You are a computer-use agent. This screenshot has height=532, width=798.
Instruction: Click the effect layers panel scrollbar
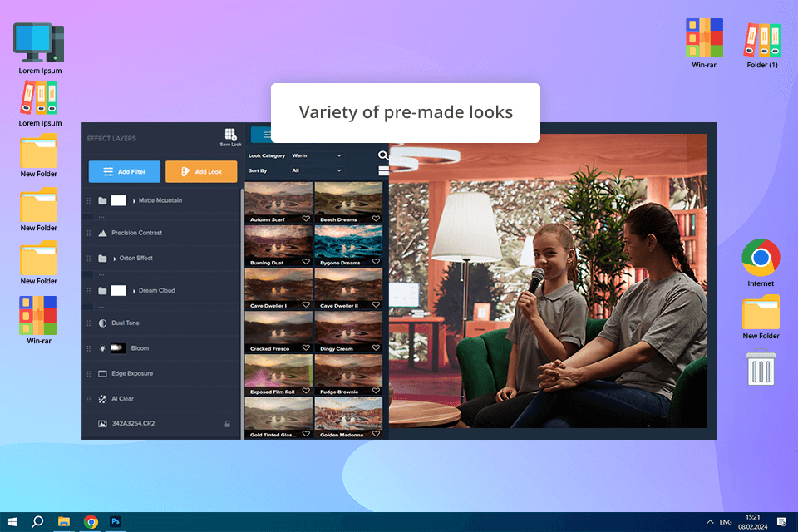[242, 313]
